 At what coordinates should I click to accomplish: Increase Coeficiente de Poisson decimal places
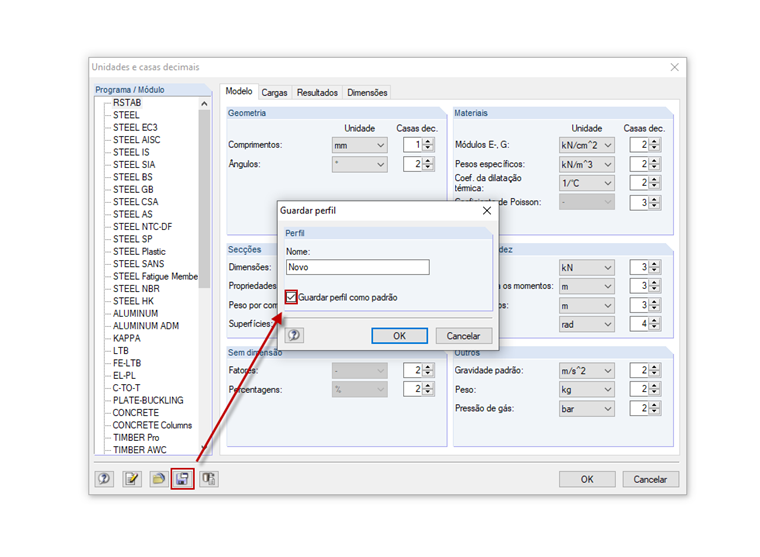tap(654, 199)
